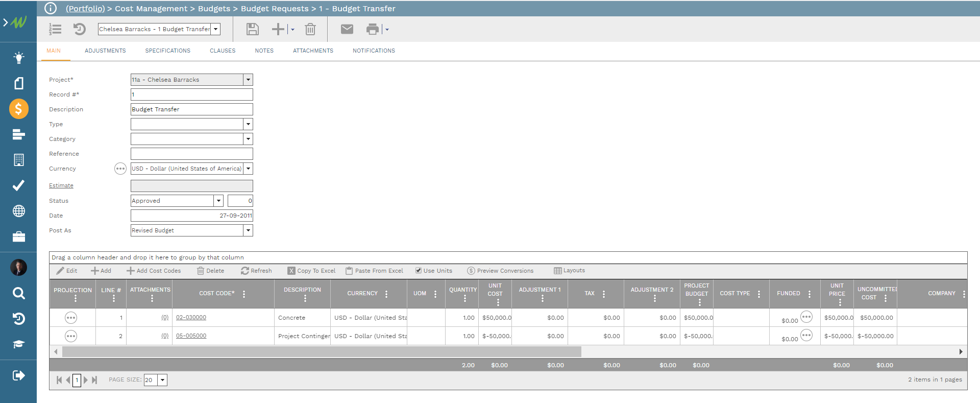Open funded ellipsis in the Concrete row
980x403 pixels.
pyautogui.click(x=806, y=317)
